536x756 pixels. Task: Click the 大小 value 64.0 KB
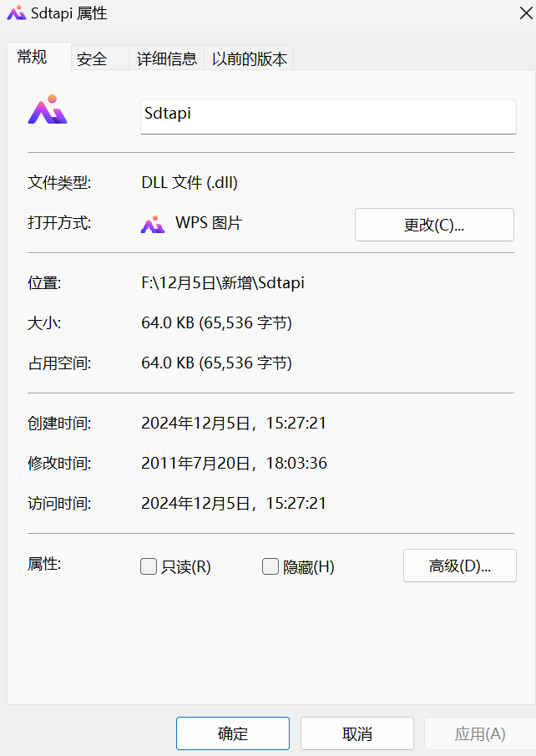pyautogui.click(x=216, y=322)
